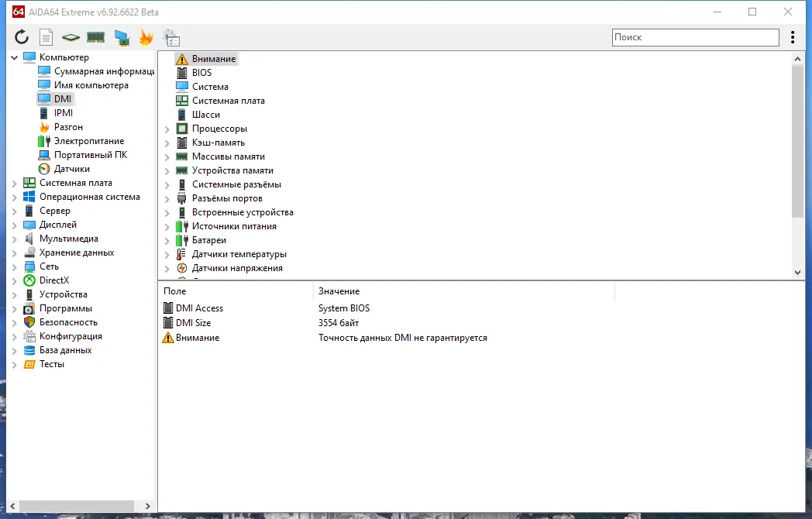Viewport: 812px width, 519px height.
Task: Click DMI list scrollbar down arrow
Action: pyautogui.click(x=797, y=272)
